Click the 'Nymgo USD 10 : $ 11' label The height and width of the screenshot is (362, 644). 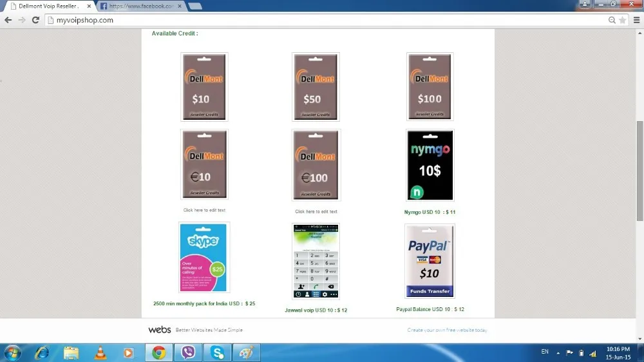pyautogui.click(x=430, y=212)
